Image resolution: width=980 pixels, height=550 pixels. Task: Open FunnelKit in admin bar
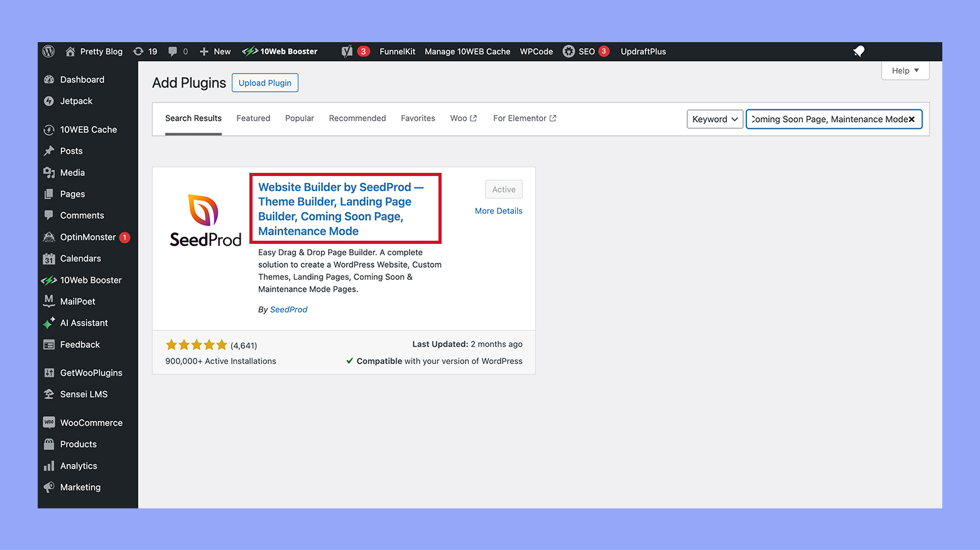coord(397,52)
